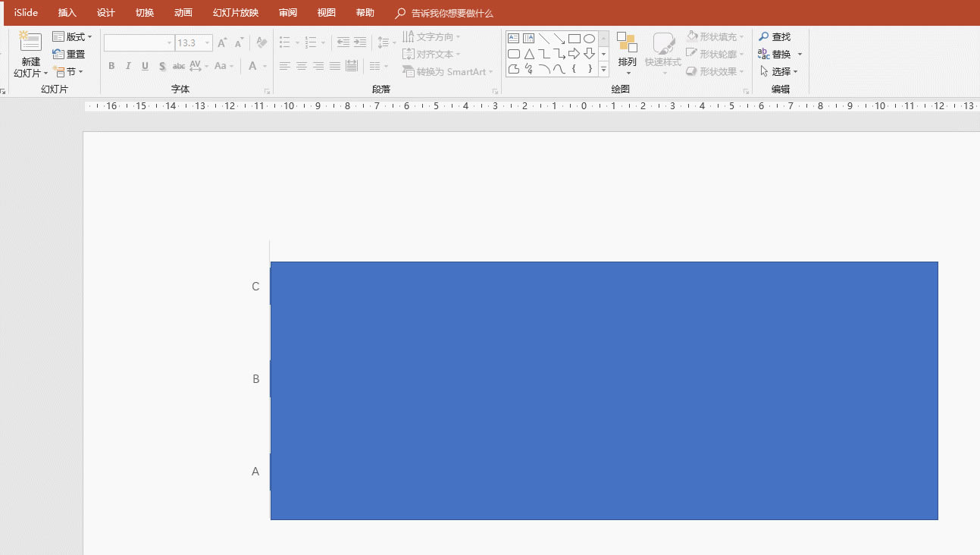Select the down block arrow shape
Viewport: 980px width, 555px height.
point(589,54)
